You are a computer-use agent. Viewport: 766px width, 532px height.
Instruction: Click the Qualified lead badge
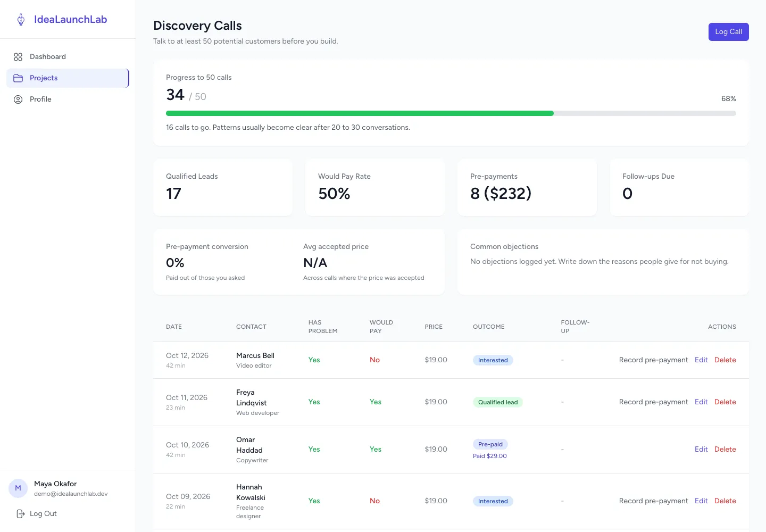click(498, 402)
